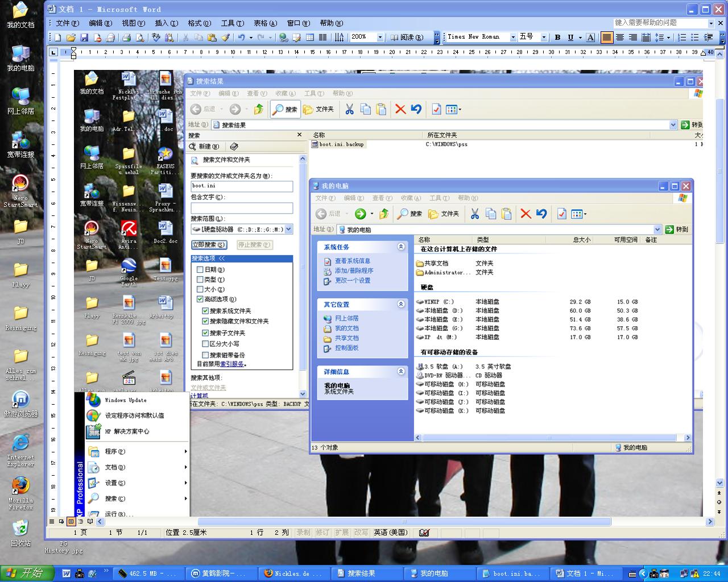Justify the text with the highlighted alignment icon
Viewport: 728px width, 582px height.
coord(607,38)
